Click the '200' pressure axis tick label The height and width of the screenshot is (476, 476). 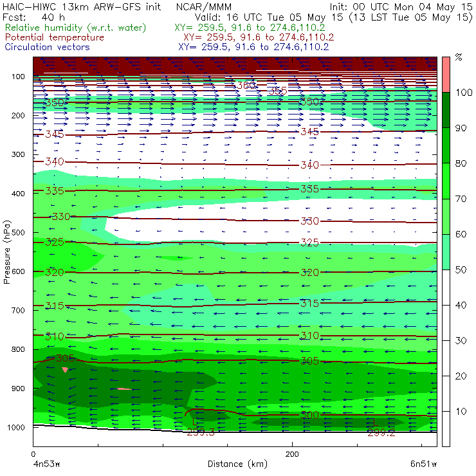(18, 115)
